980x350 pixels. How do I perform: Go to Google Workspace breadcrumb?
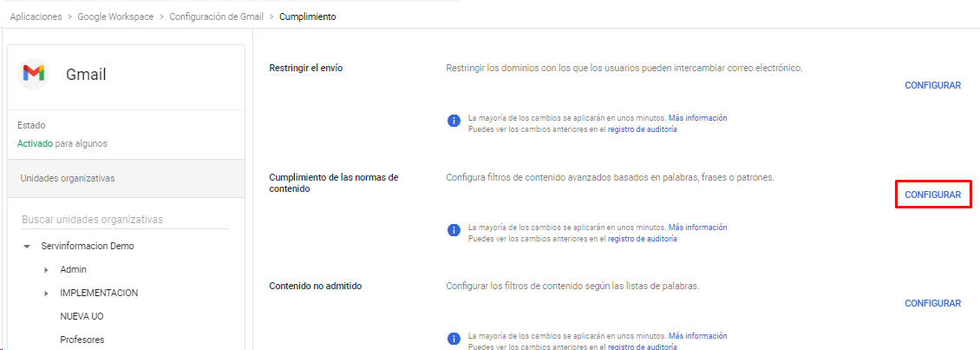pos(115,17)
